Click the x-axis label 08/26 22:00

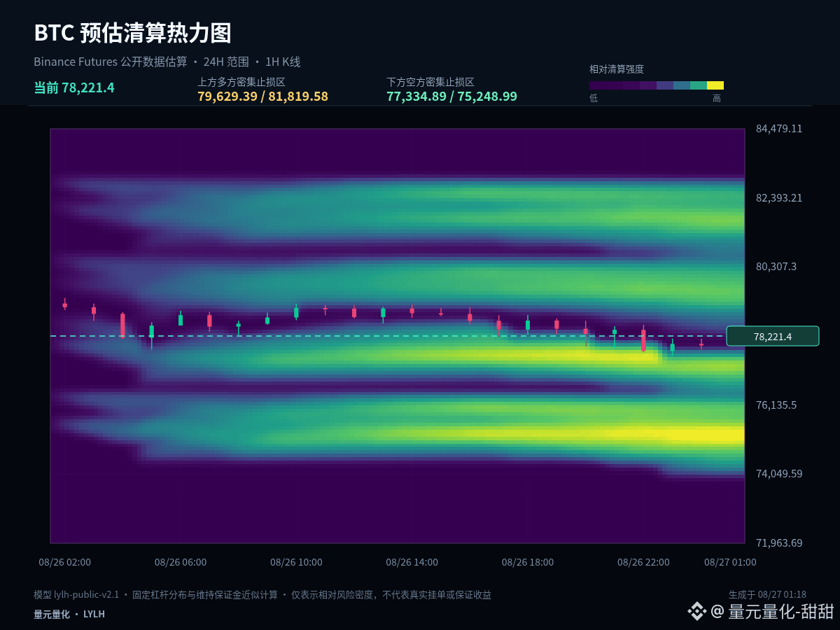pos(643,562)
